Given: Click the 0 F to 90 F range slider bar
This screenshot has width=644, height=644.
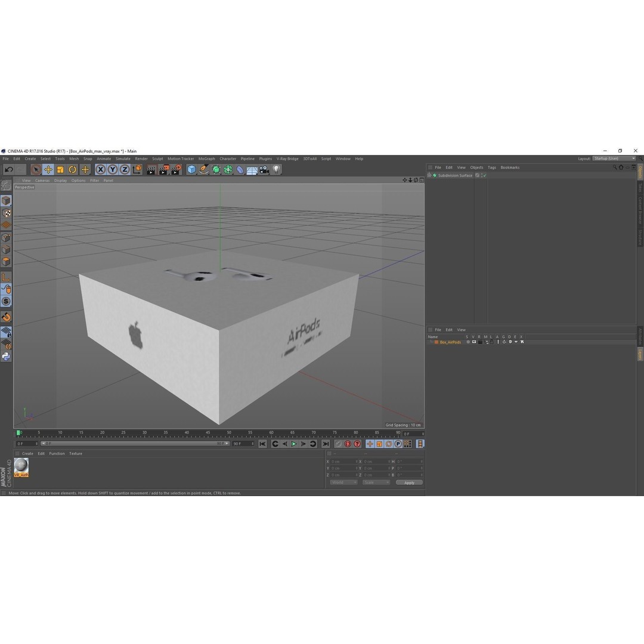Looking at the screenshot, I should [135, 444].
